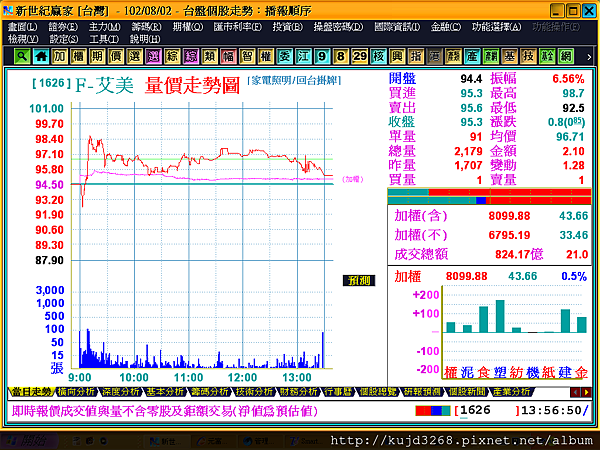Click the stock code field showing 1626

pos(486,411)
